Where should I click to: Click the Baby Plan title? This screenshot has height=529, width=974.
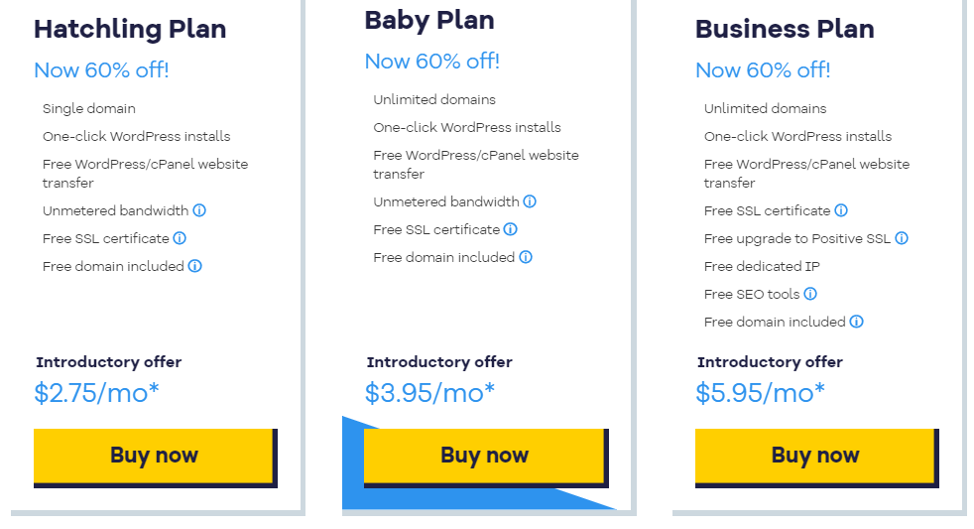pos(429,20)
